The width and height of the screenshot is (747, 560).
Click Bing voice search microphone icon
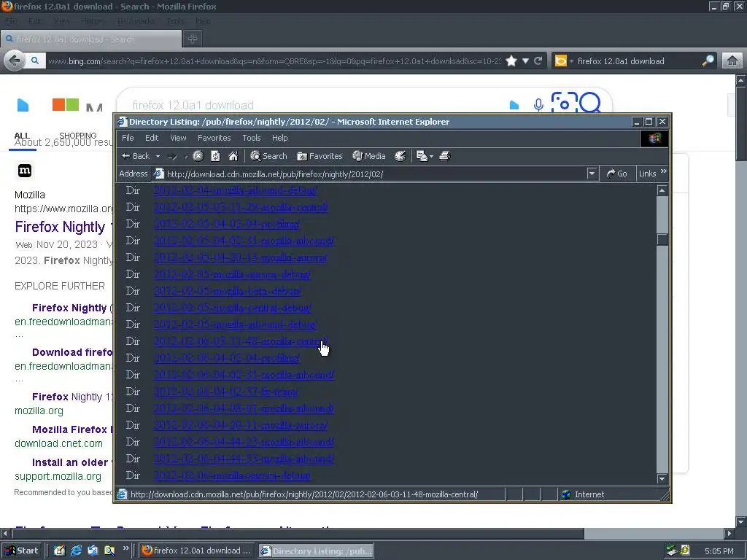(538, 104)
